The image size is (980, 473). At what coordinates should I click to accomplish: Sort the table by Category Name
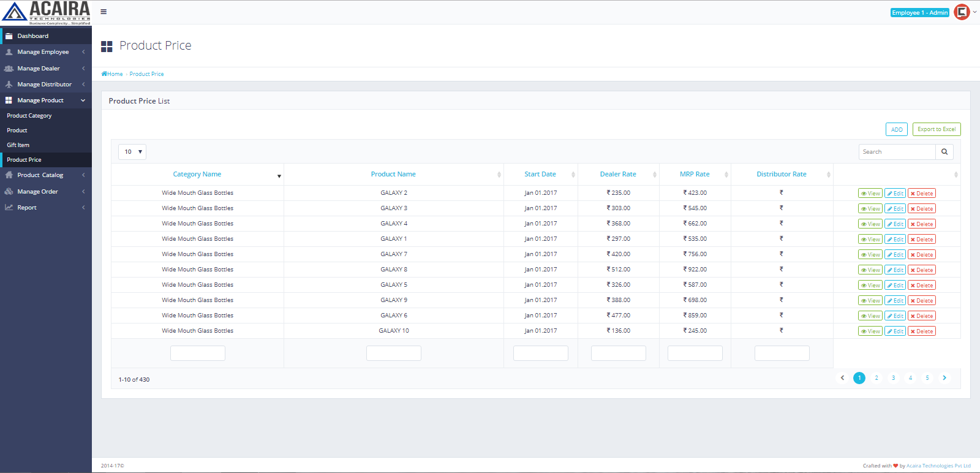pyautogui.click(x=197, y=175)
